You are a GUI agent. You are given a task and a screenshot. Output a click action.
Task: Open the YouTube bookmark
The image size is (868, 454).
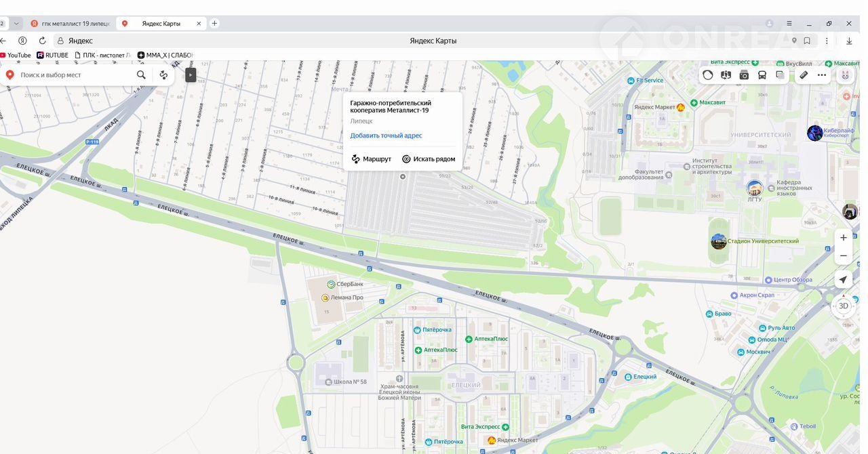click(x=15, y=55)
